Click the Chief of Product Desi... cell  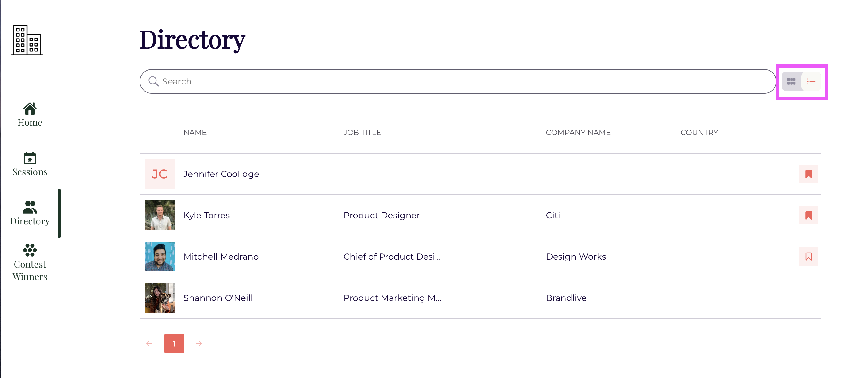pos(392,257)
